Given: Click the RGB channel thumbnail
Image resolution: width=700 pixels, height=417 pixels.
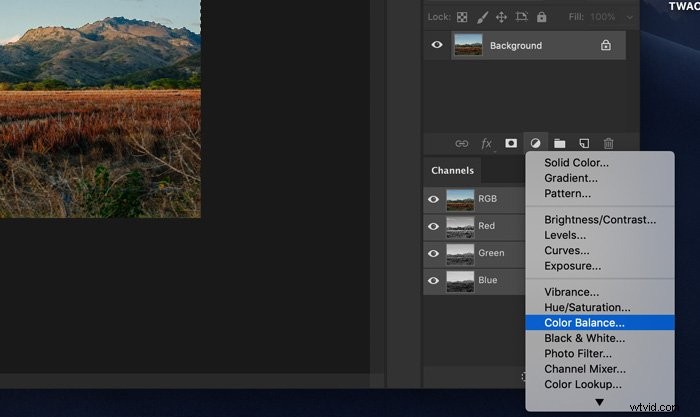Looking at the screenshot, I should [460, 199].
